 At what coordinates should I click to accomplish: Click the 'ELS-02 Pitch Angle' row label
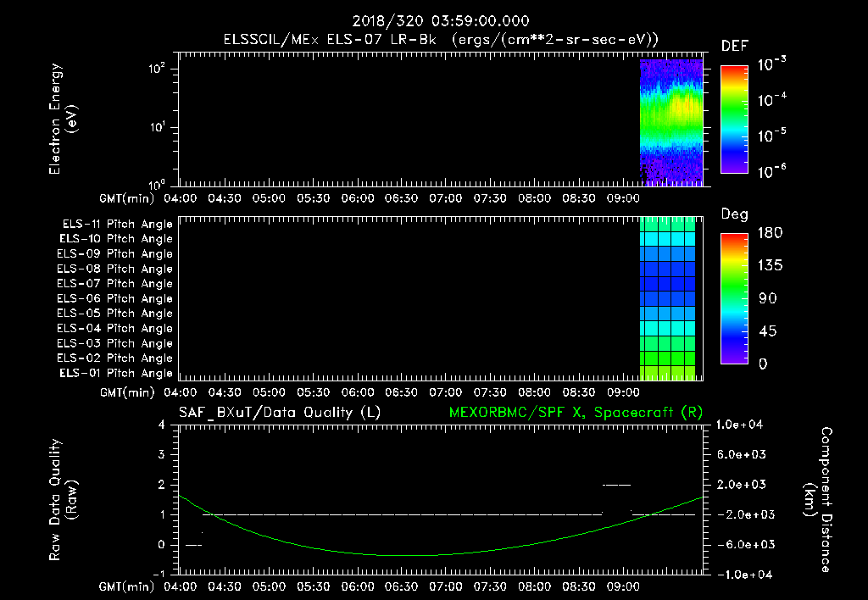click(x=114, y=358)
